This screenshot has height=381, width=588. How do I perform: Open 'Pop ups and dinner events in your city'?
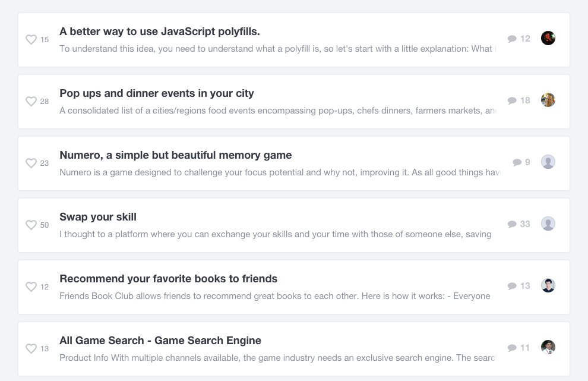[x=157, y=93]
